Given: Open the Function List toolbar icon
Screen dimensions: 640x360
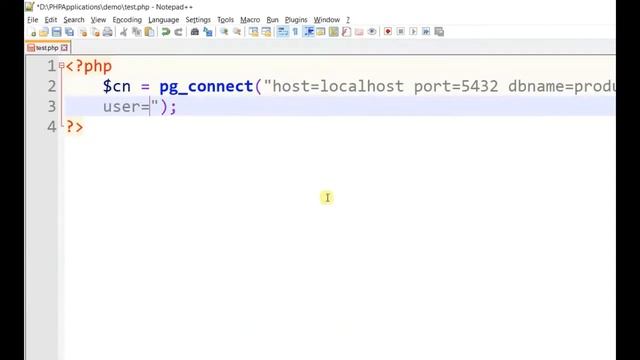Looking at the screenshot, I should point(346,32).
